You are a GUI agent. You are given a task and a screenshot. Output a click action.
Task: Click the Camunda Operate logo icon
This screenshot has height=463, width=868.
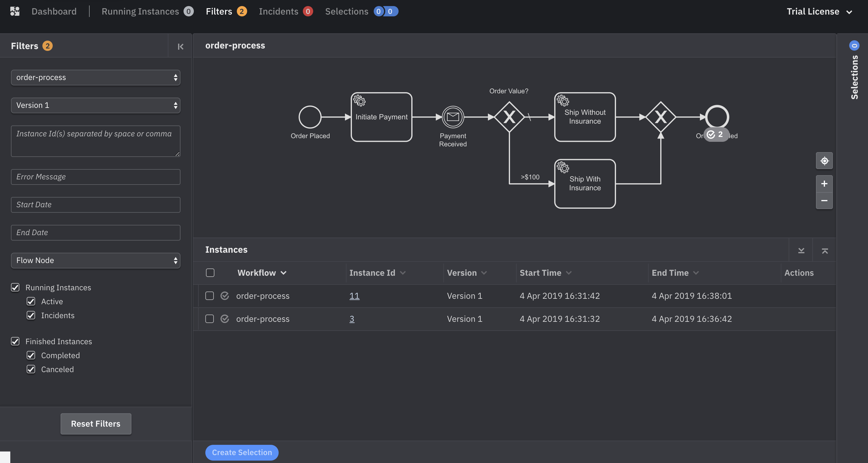15,11
